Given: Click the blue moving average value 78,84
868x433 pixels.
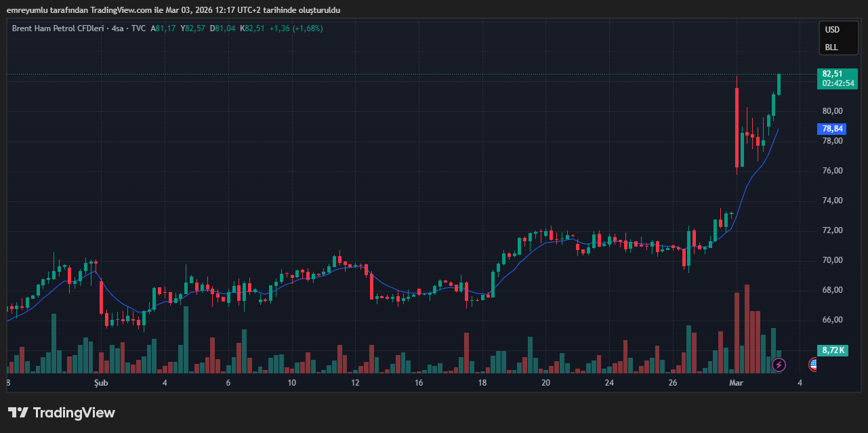Looking at the screenshot, I should click(x=832, y=128).
